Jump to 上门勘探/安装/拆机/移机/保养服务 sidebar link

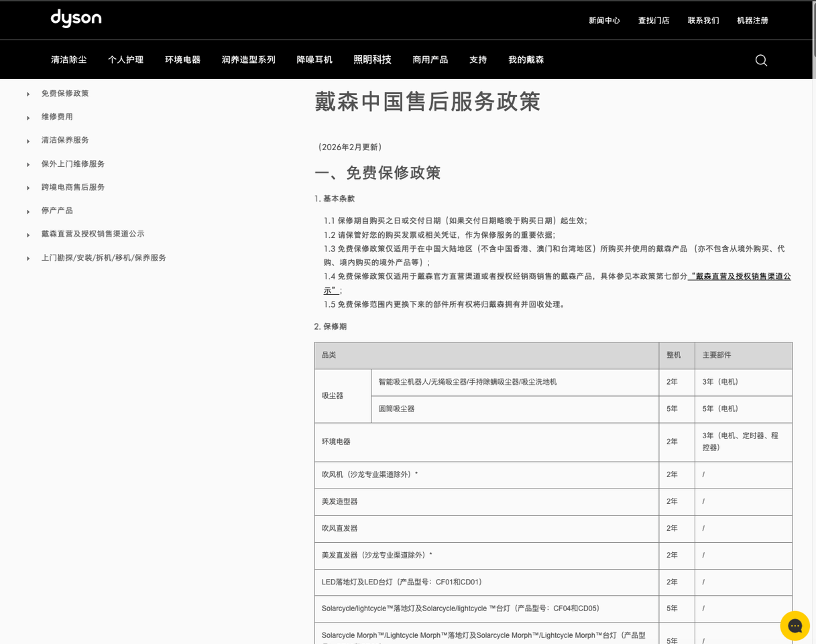[104, 257]
